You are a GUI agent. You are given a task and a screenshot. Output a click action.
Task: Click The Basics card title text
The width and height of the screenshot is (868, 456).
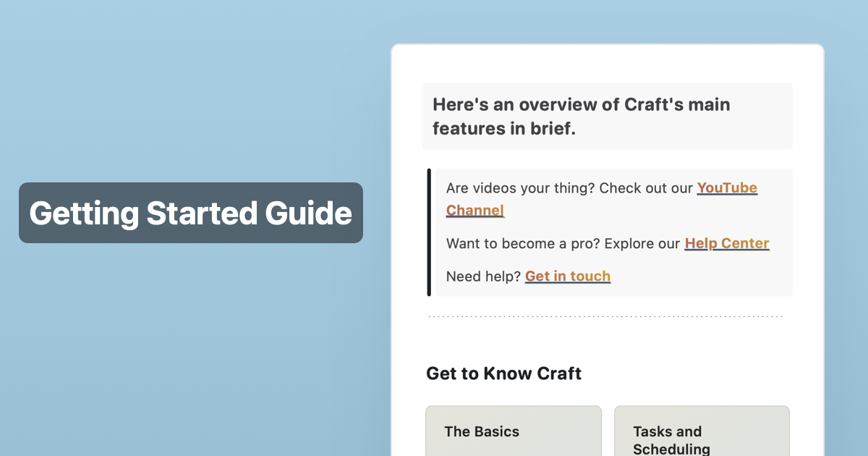[x=482, y=431]
